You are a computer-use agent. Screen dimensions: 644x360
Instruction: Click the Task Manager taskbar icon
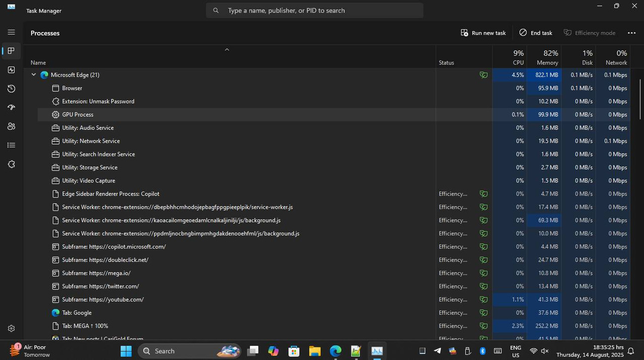click(x=377, y=351)
